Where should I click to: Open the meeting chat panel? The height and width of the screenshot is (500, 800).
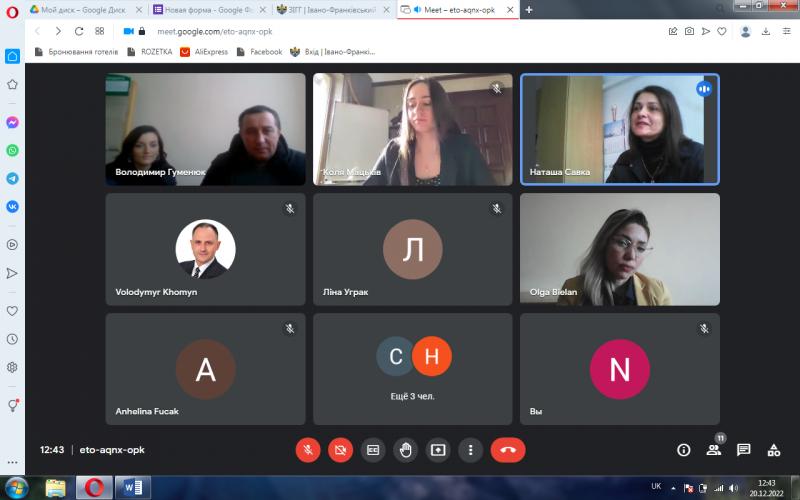coord(743,450)
